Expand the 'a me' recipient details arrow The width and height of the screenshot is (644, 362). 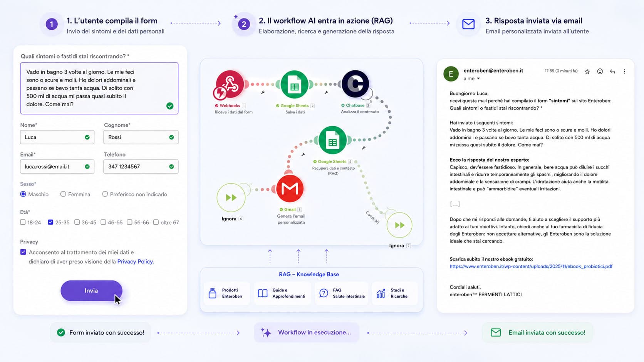pos(478,79)
